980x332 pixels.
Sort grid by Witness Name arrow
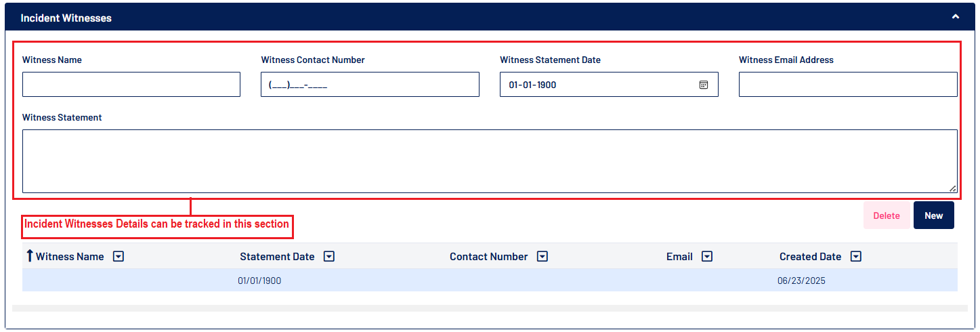29,256
